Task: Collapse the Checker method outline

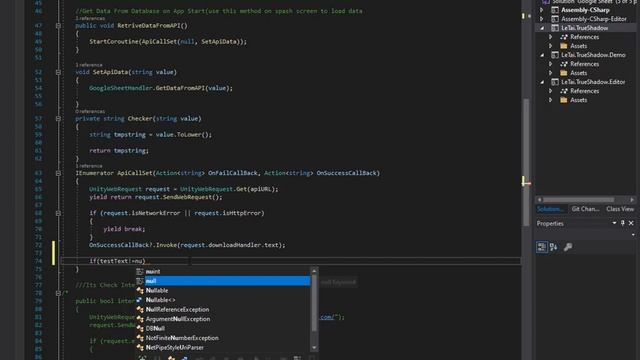Action: (x=58, y=119)
